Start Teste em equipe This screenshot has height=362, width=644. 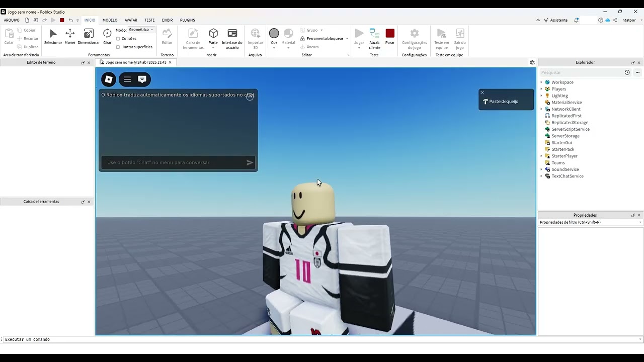pyautogui.click(x=441, y=39)
